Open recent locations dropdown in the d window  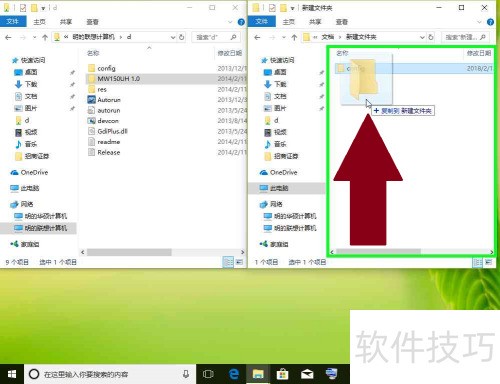pyautogui.click(x=34, y=37)
